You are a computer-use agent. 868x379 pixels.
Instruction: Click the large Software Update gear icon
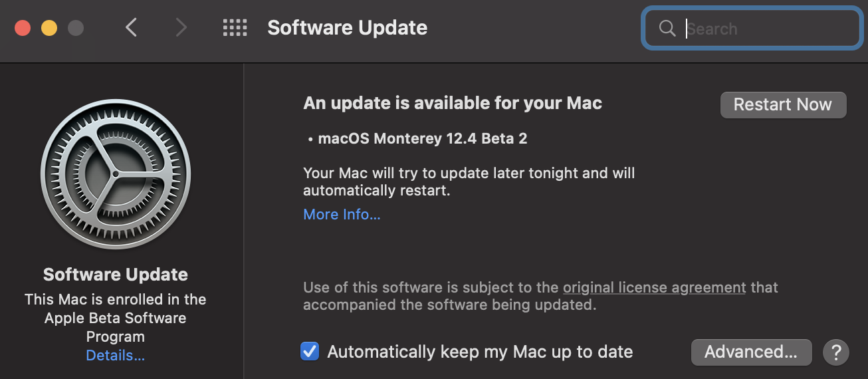click(116, 174)
